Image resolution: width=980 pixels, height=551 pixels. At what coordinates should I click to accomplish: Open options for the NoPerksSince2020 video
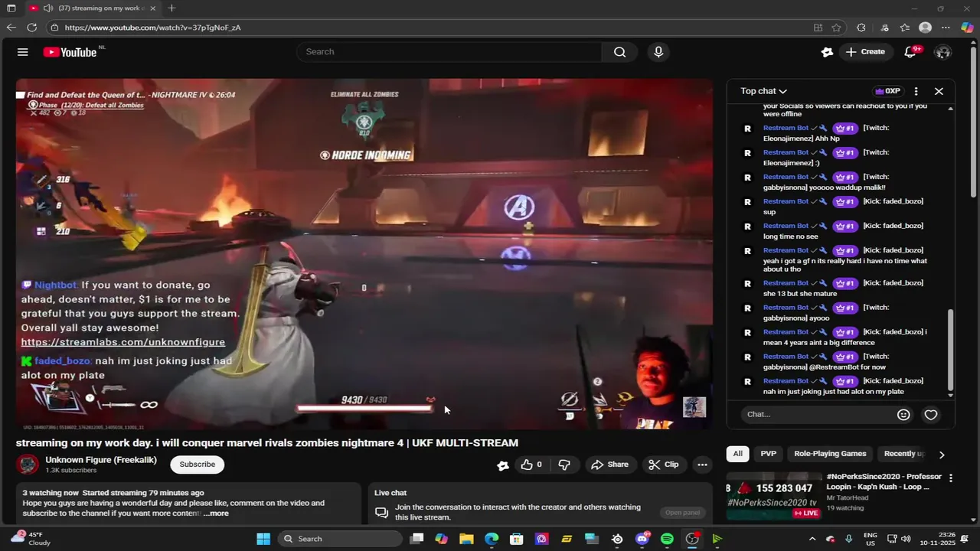point(951,478)
